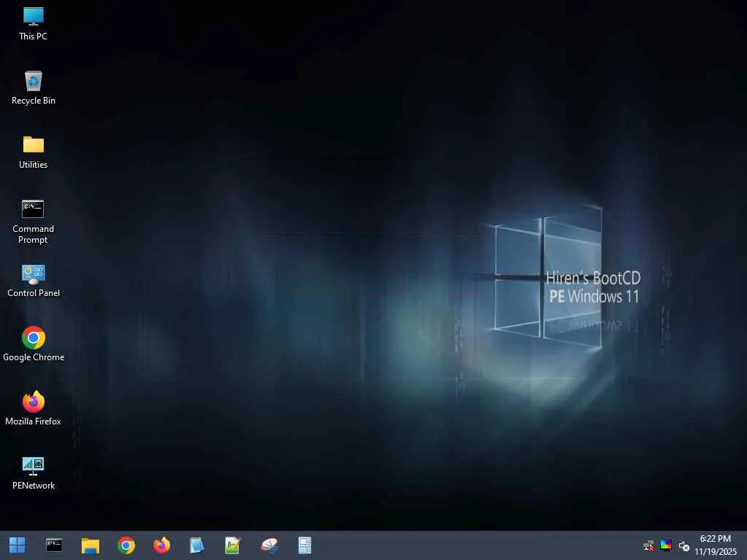
Task: Click the 11/19/2025 date in taskbar
Action: [x=715, y=552]
